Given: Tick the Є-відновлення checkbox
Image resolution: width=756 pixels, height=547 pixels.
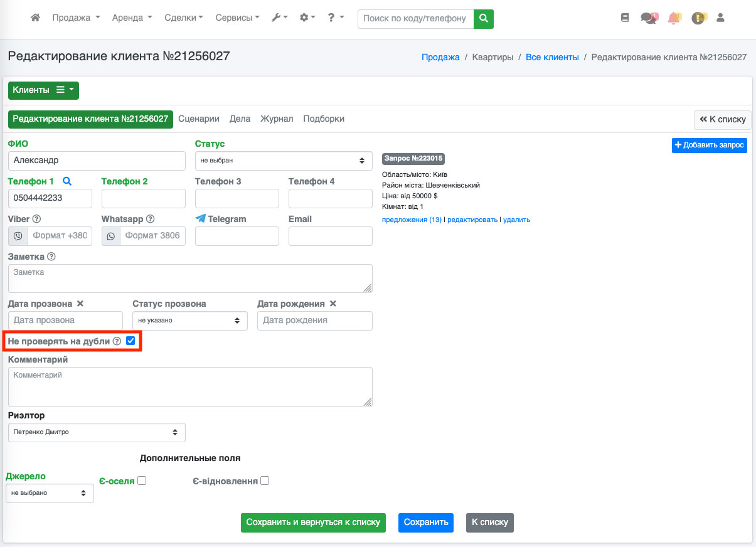Looking at the screenshot, I should [x=265, y=481].
